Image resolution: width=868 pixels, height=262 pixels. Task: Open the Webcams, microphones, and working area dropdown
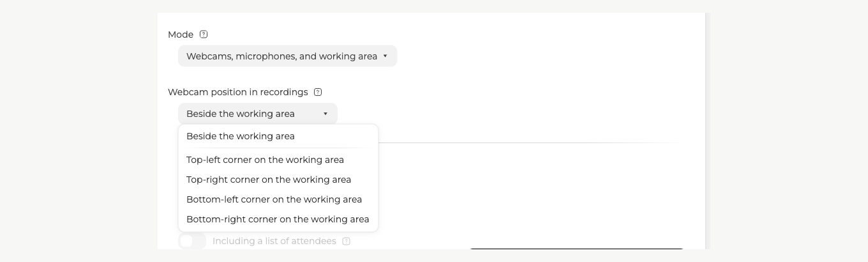click(x=287, y=56)
